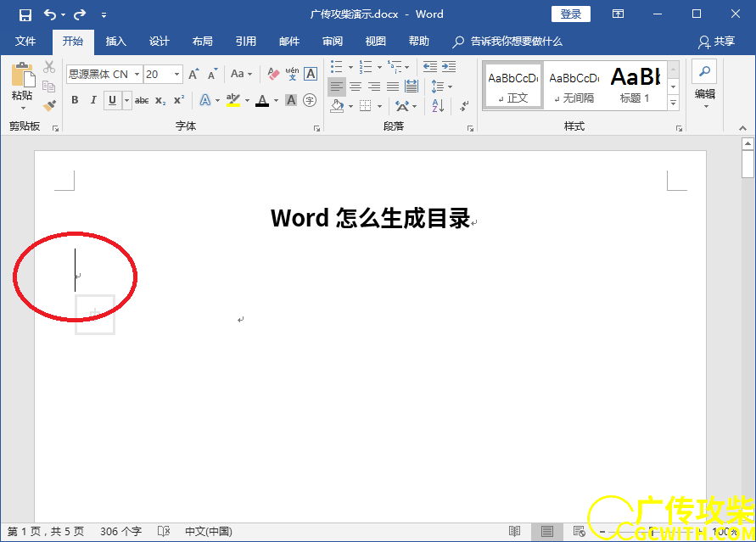Open the font size dropdown showing 20
This screenshot has height=542, width=756.
point(176,74)
